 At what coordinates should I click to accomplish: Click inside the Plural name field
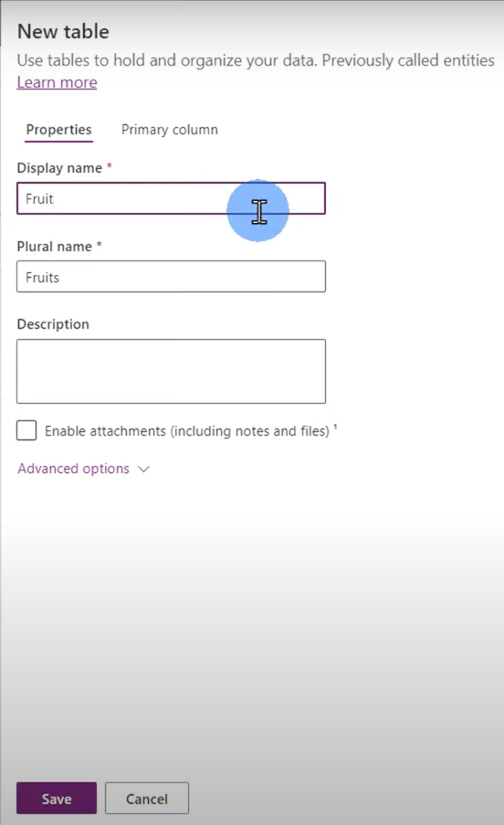[x=171, y=277]
